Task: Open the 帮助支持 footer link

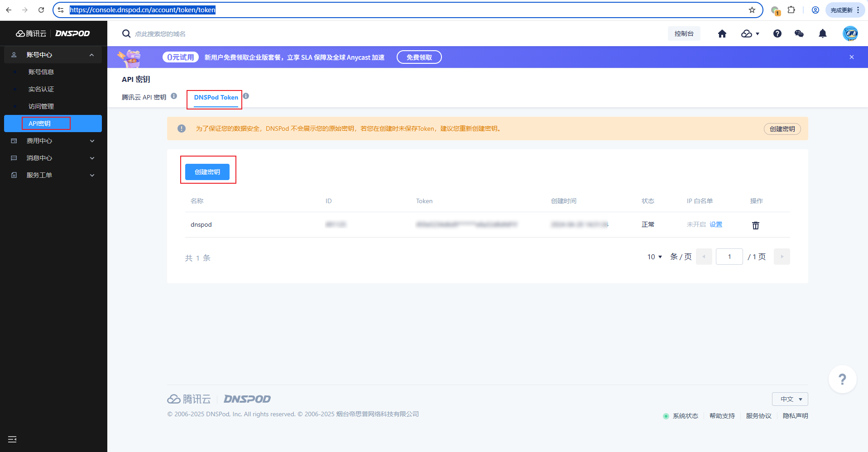Action: (722, 416)
